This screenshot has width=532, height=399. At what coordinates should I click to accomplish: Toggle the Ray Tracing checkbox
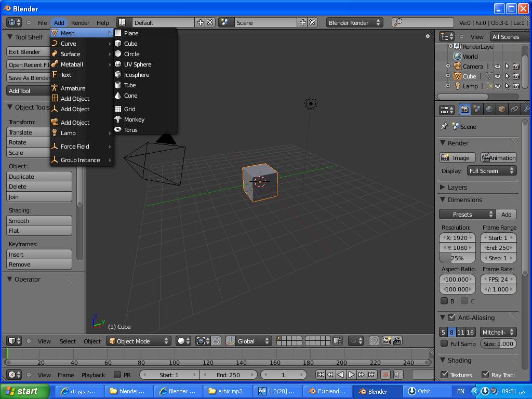click(x=486, y=375)
